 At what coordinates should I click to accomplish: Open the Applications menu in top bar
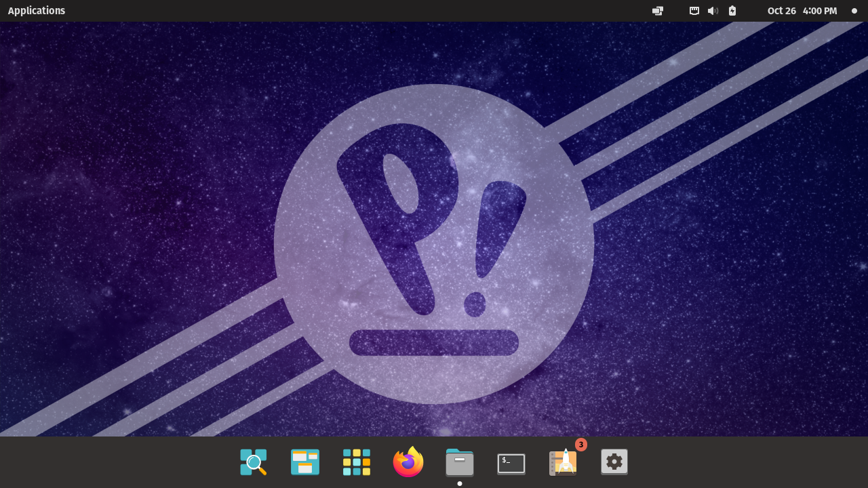pos(37,11)
